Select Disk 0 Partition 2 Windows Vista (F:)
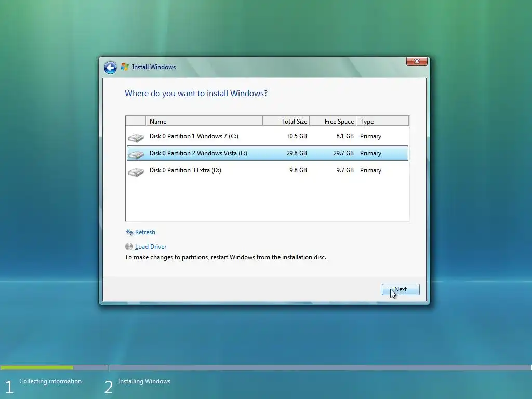 click(x=268, y=153)
